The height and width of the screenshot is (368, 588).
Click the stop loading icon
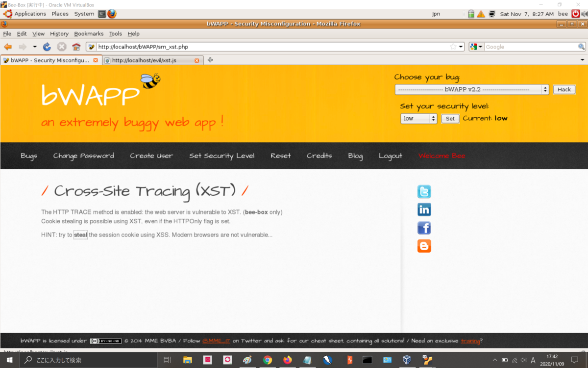point(62,47)
